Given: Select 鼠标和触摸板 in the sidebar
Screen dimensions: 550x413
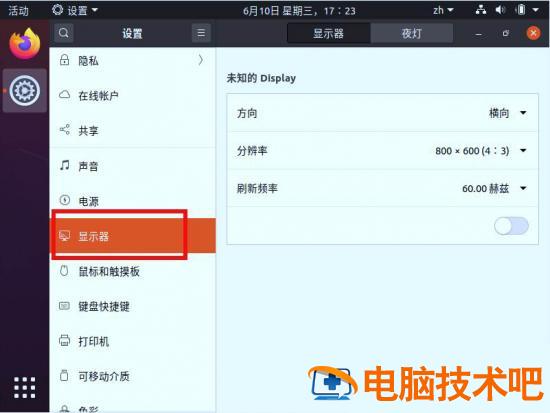Looking at the screenshot, I should (x=133, y=271).
